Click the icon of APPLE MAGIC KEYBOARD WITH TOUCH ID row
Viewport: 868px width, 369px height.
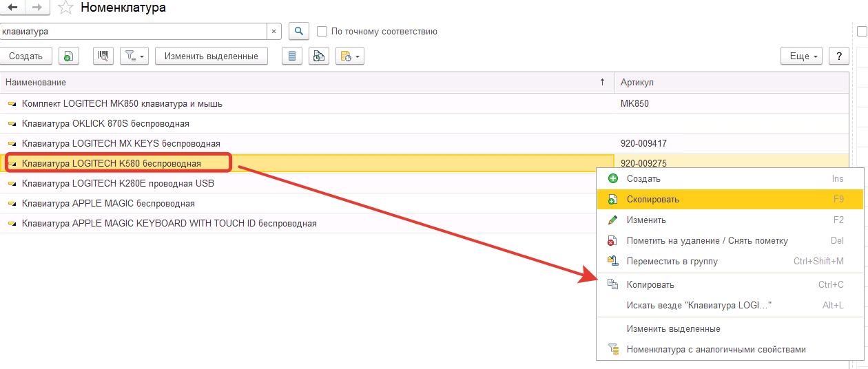12,224
